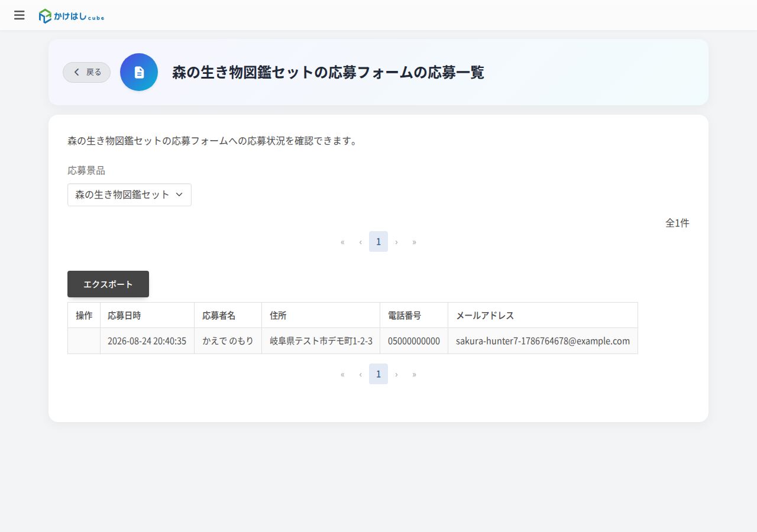
Task: Select page 1 in top pagination
Action: pyautogui.click(x=378, y=242)
